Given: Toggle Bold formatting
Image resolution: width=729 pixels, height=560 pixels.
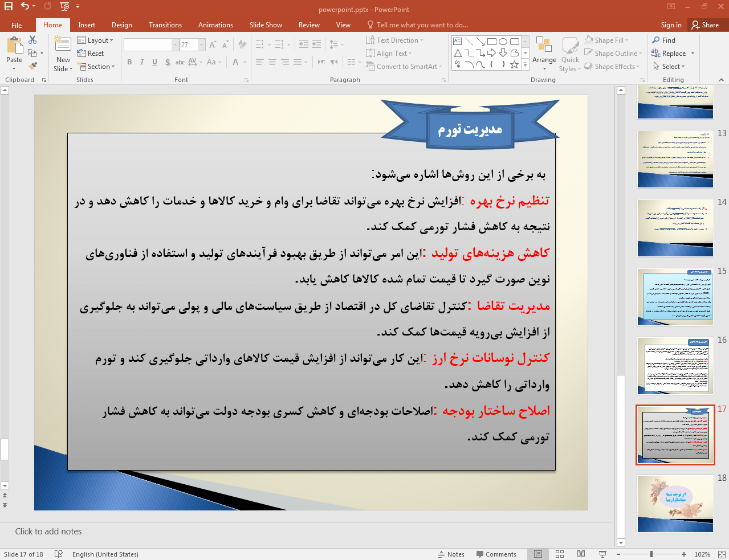Looking at the screenshot, I should tap(129, 62).
